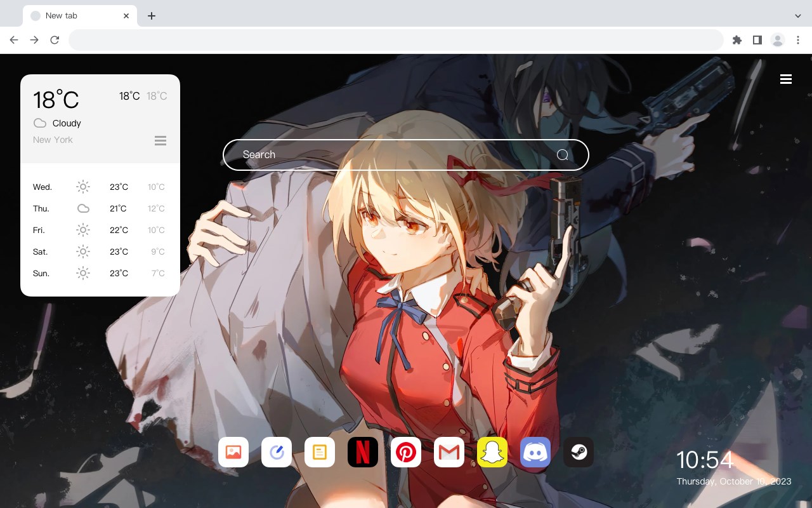Click the New York location label
Viewport: 812px width, 508px height.
point(53,140)
